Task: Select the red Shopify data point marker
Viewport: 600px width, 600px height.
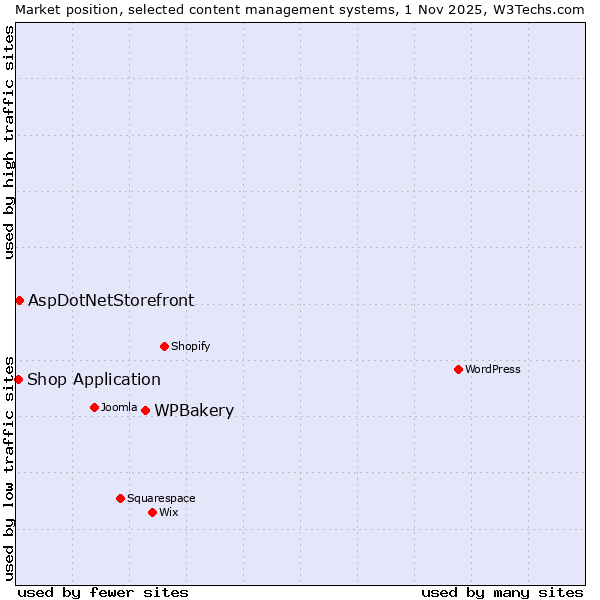Action: click(x=164, y=346)
